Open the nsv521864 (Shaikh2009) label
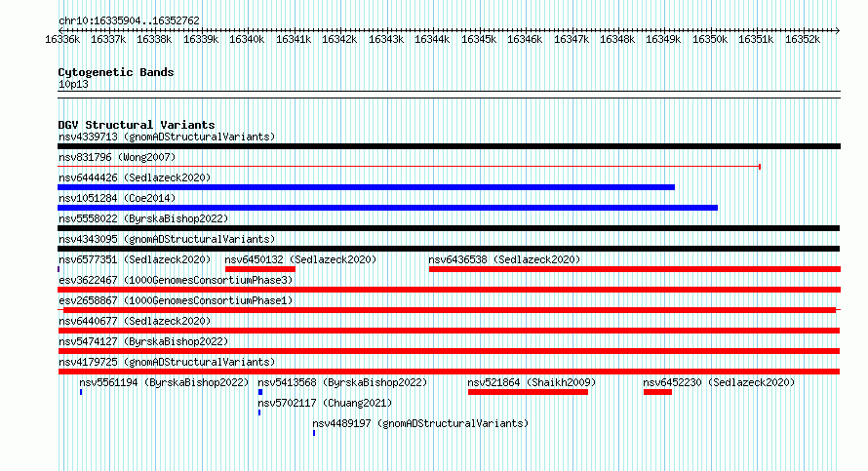 click(x=532, y=382)
